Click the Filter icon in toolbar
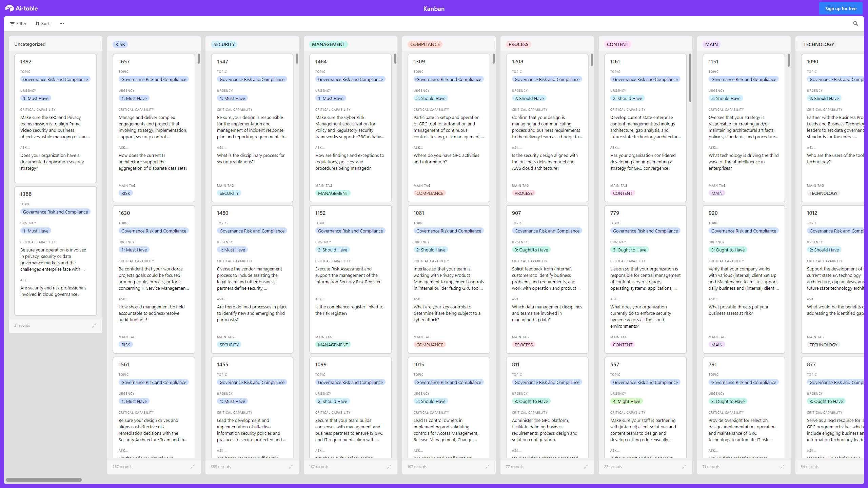The width and height of the screenshot is (868, 488). point(13,23)
